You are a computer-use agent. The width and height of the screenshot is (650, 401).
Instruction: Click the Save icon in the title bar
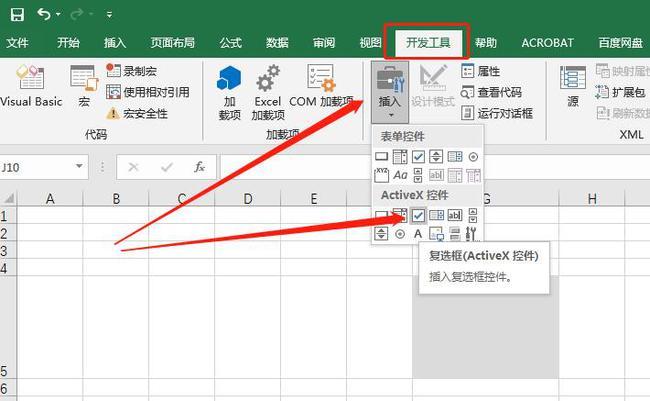(x=17, y=15)
